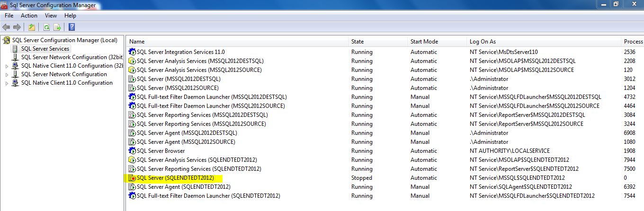Open Help via the question-mark toolbar icon
The width and height of the screenshot is (644, 211).
tap(72, 27)
